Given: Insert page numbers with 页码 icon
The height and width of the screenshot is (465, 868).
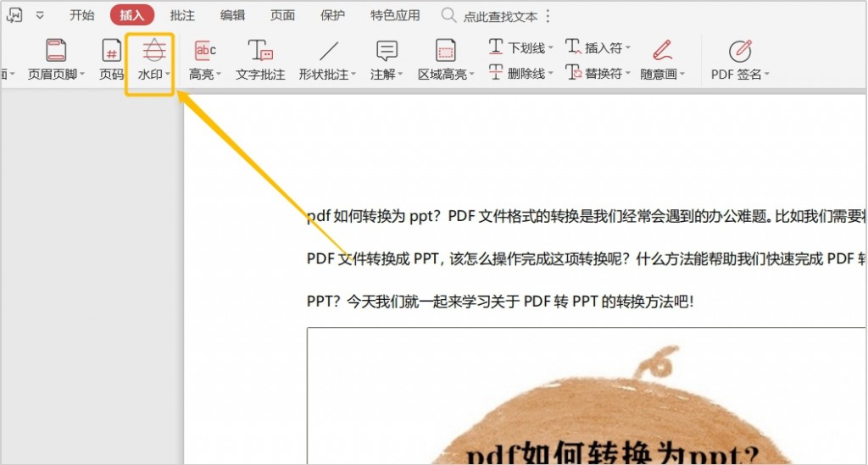Looking at the screenshot, I should (x=111, y=50).
